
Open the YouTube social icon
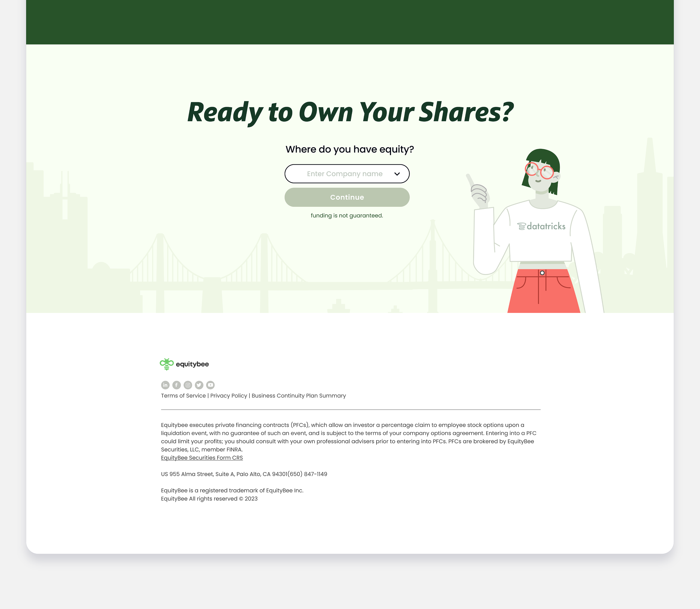210,385
